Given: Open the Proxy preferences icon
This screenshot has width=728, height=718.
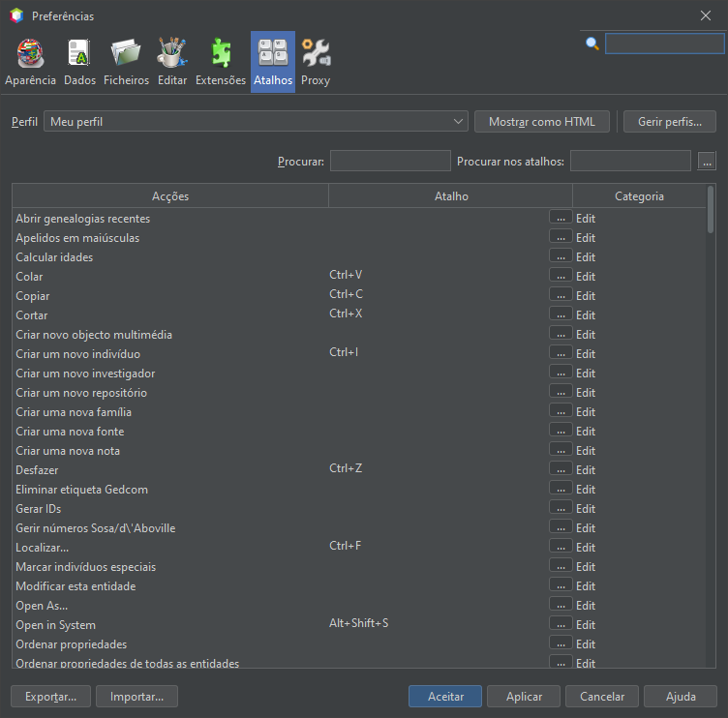Looking at the screenshot, I should point(316,62).
